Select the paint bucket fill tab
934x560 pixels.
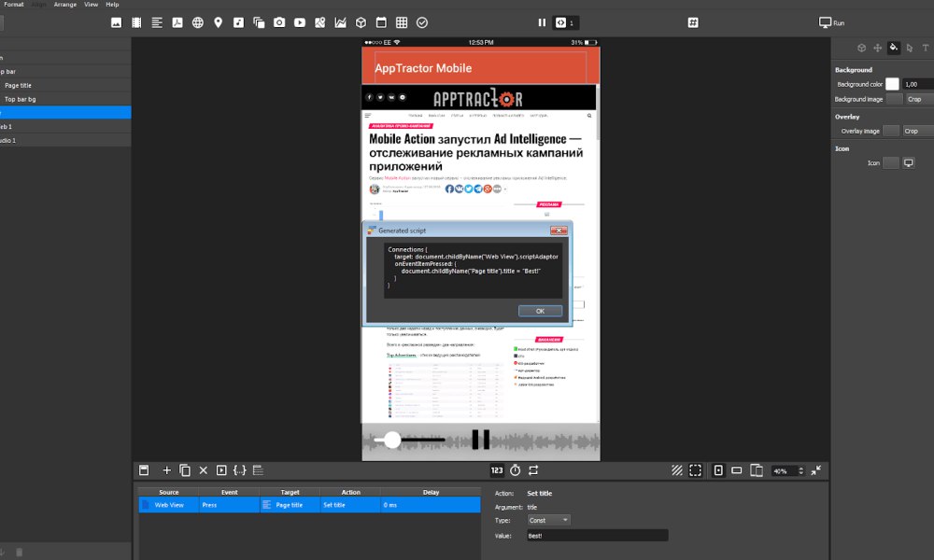coord(894,48)
